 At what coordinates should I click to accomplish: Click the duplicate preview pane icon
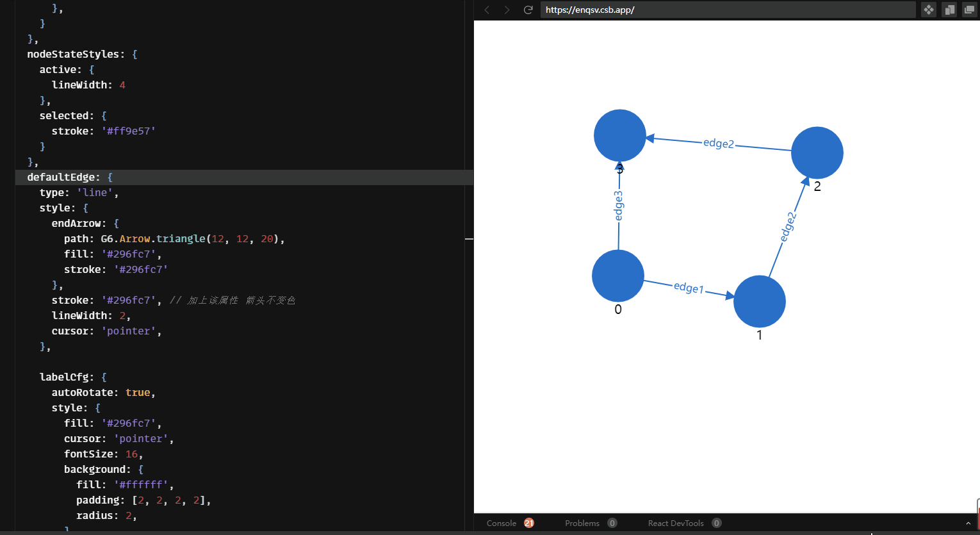(x=949, y=10)
